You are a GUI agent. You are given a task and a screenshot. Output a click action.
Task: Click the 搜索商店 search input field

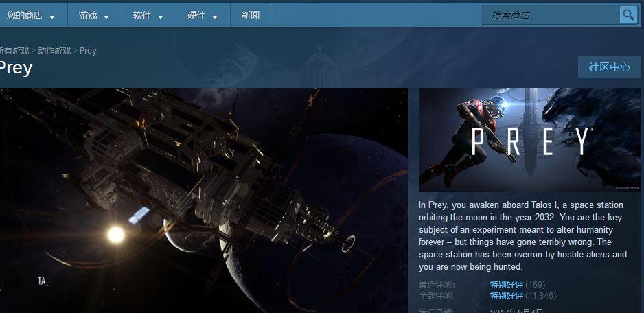(550, 15)
